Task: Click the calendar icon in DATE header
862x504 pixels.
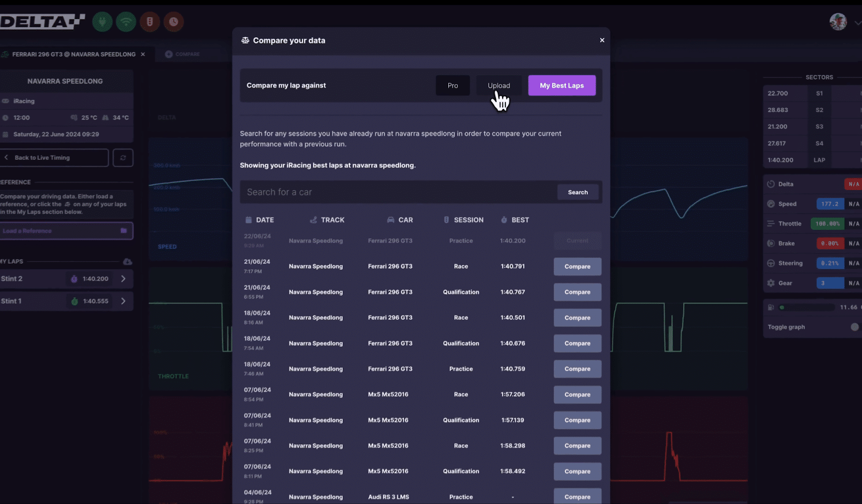Action: tap(248, 220)
